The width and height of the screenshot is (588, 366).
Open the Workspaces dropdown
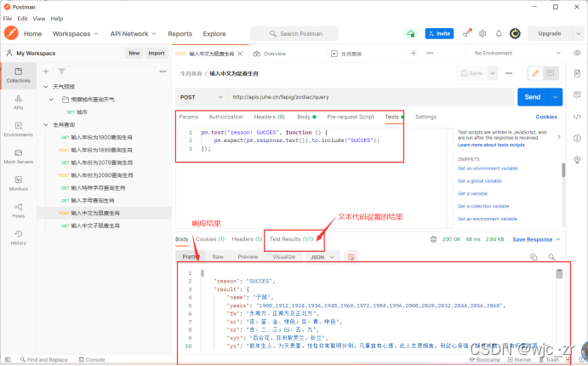[76, 34]
